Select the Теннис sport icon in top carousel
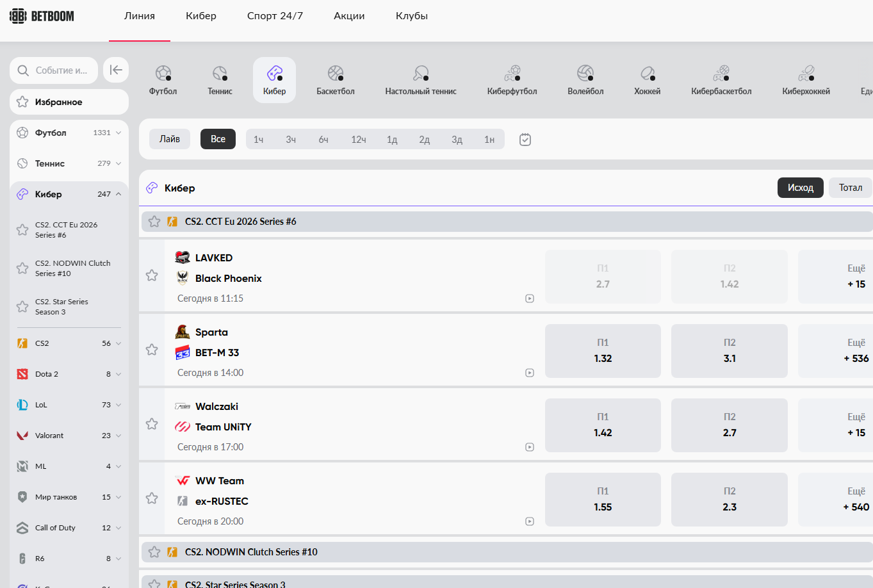 [220, 80]
